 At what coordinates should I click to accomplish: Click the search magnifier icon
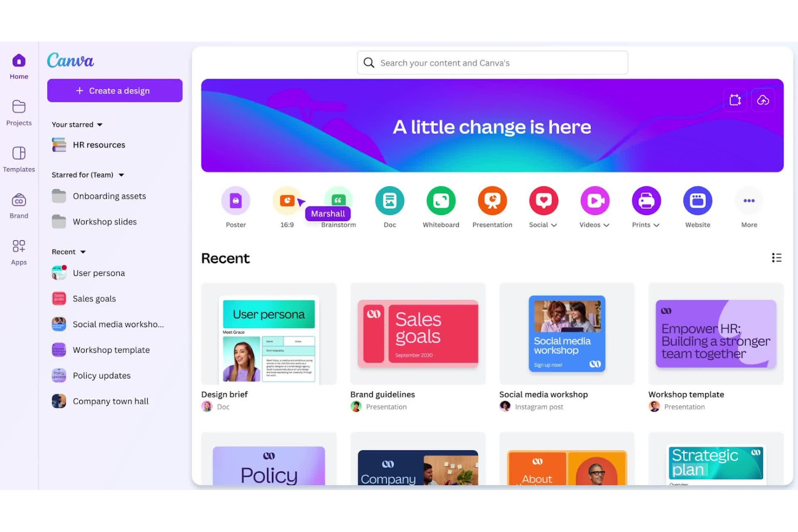pos(369,63)
